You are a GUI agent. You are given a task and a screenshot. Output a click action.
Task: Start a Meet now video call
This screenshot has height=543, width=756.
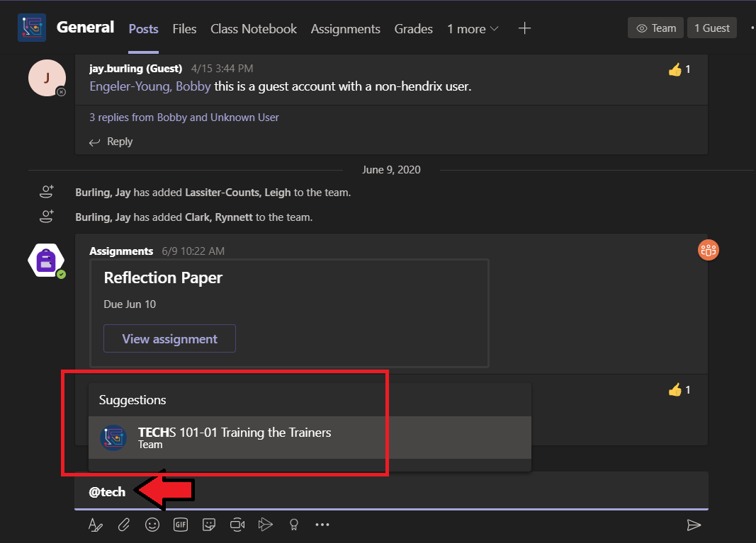(x=237, y=525)
